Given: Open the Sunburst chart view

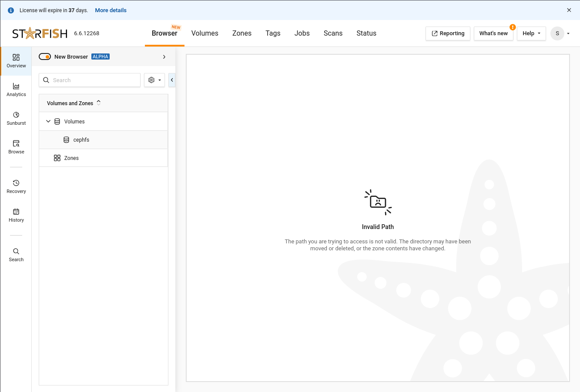Looking at the screenshot, I should 16,118.
